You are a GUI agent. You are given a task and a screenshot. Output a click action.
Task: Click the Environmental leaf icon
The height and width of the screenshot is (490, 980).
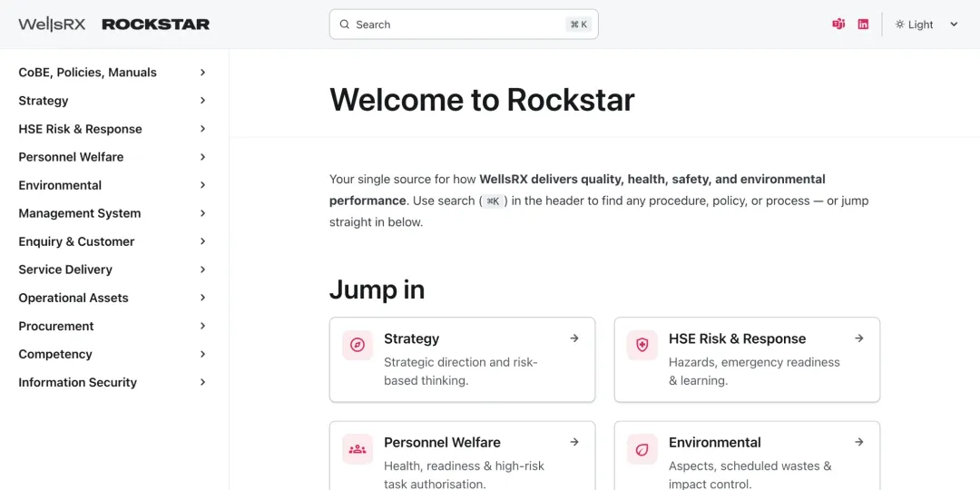tap(642, 449)
